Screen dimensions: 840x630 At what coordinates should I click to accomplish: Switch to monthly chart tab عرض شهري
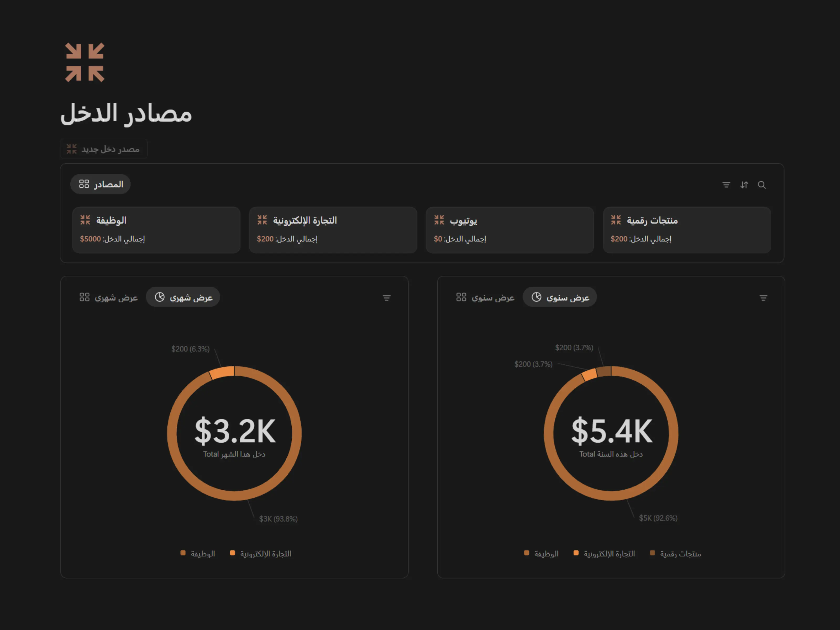click(183, 297)
